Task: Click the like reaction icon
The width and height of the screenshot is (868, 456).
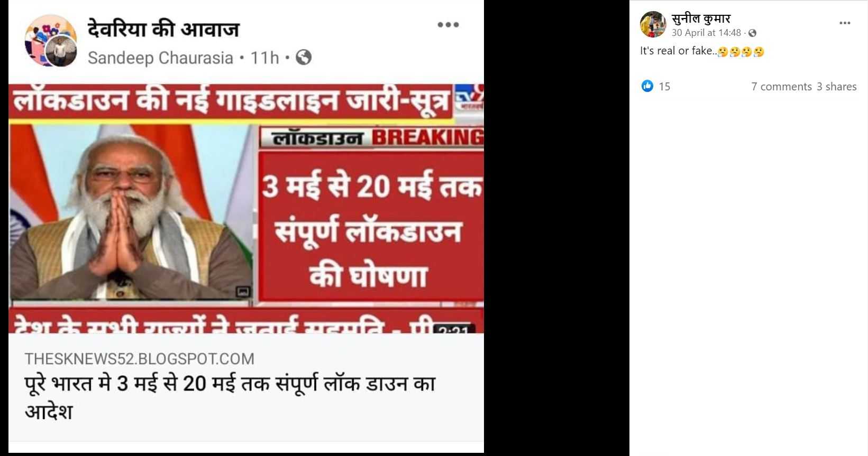Action: [x=647, y=86]
